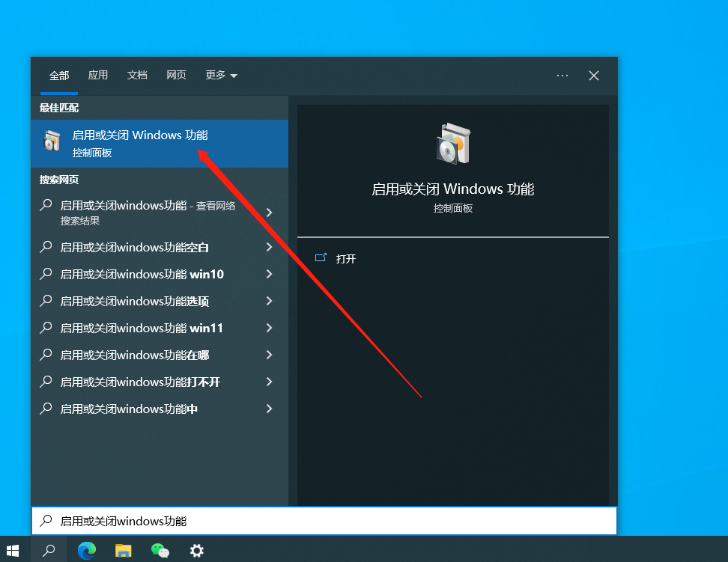Click 打开 to launch Windows 功能
The width and height of the screenshot is (728, 562).
pyautogui.click(x=345, y=257)
